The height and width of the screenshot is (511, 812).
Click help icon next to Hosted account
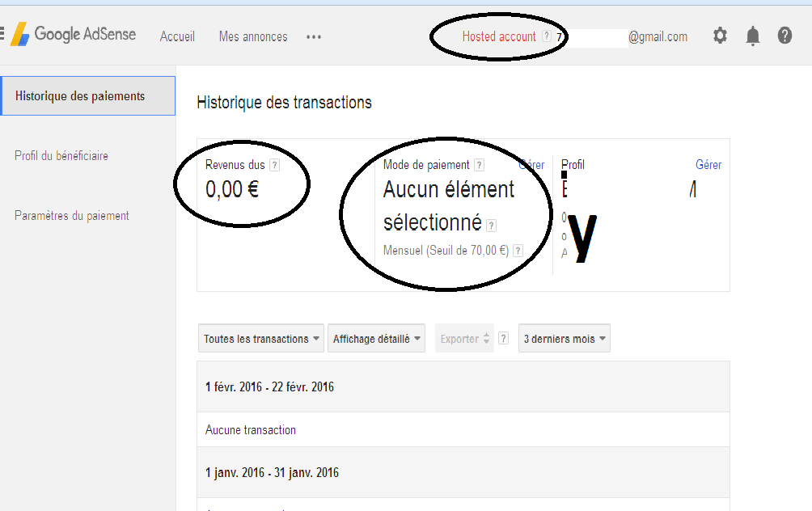[x=547, y=36]
